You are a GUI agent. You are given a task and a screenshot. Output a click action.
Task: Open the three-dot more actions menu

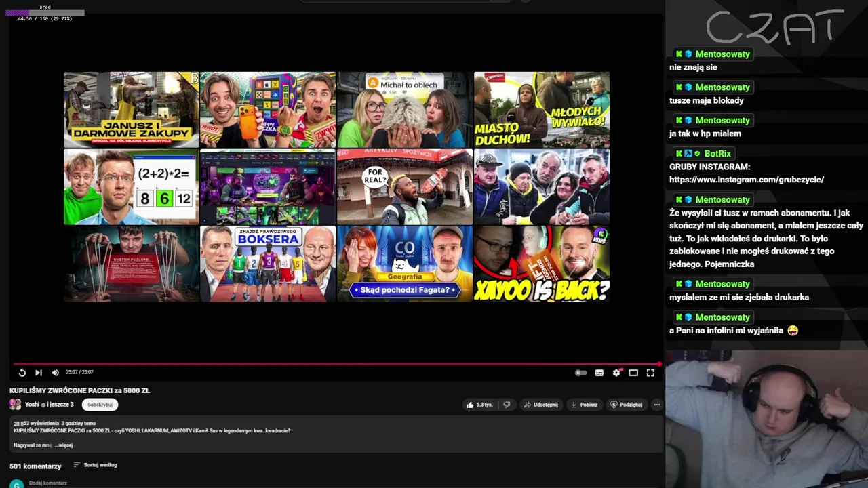(x=656, y=405)
